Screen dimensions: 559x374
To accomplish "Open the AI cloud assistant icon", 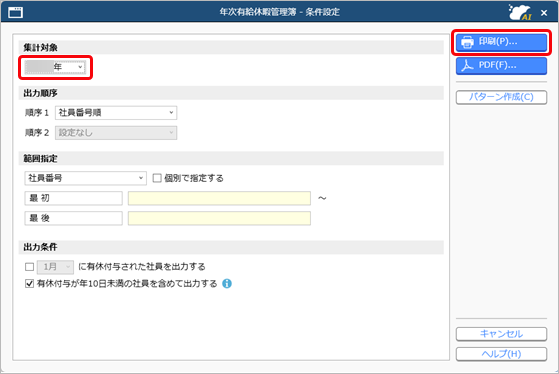I will [x=520, y=12].
